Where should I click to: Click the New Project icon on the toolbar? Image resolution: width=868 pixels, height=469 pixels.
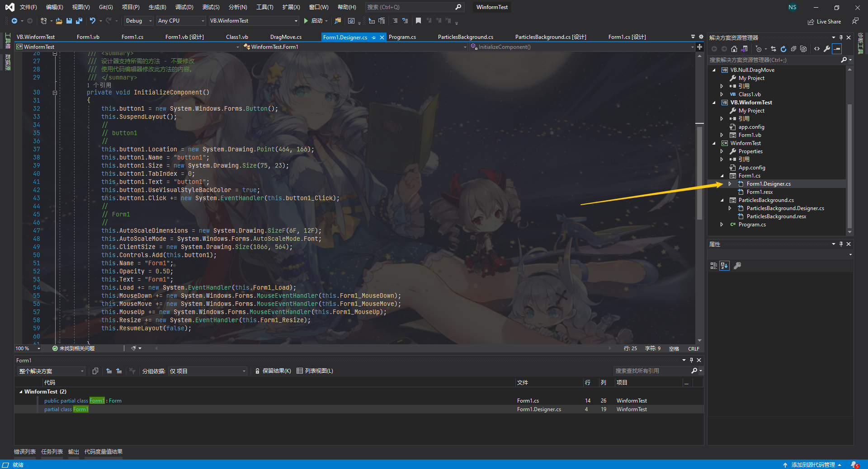click(44, 20)
